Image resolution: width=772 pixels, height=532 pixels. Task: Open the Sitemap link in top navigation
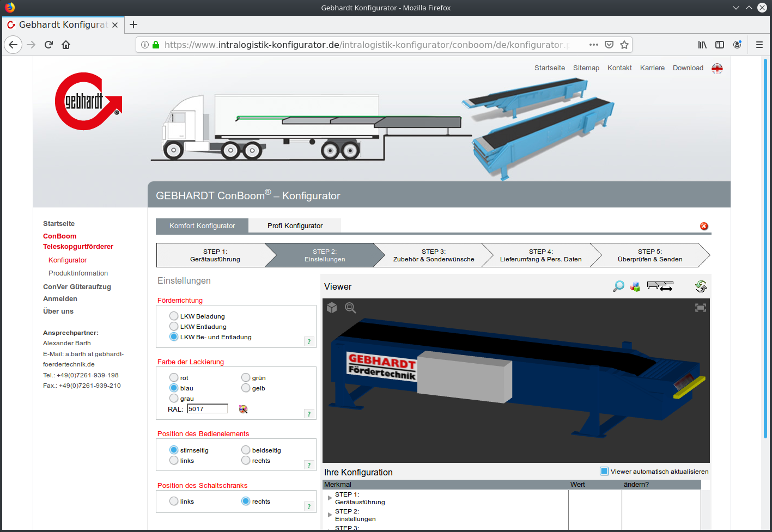586,68
